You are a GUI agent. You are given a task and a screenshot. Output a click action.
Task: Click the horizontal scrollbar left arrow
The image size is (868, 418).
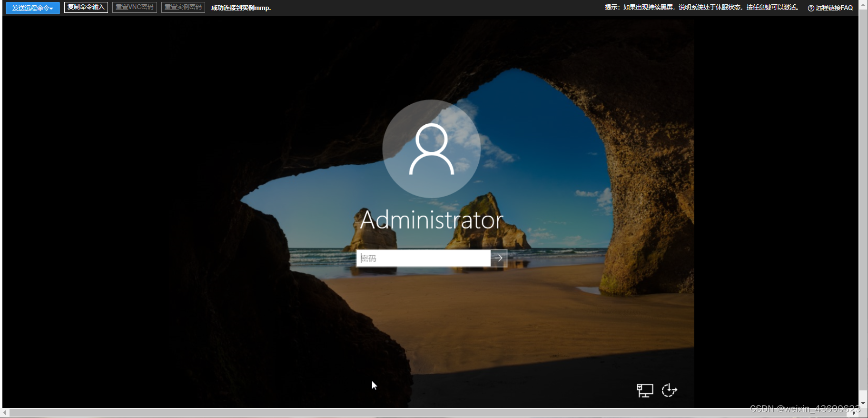(5, 413)
